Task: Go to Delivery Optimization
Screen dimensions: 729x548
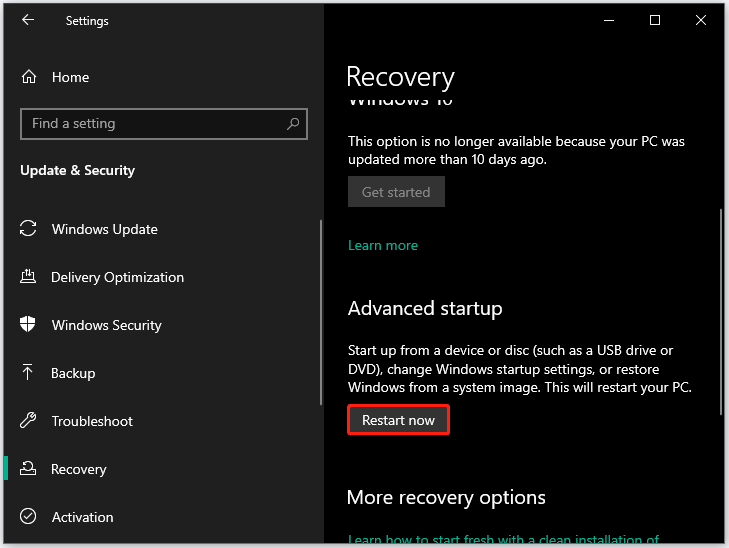Action: (118, 277)
